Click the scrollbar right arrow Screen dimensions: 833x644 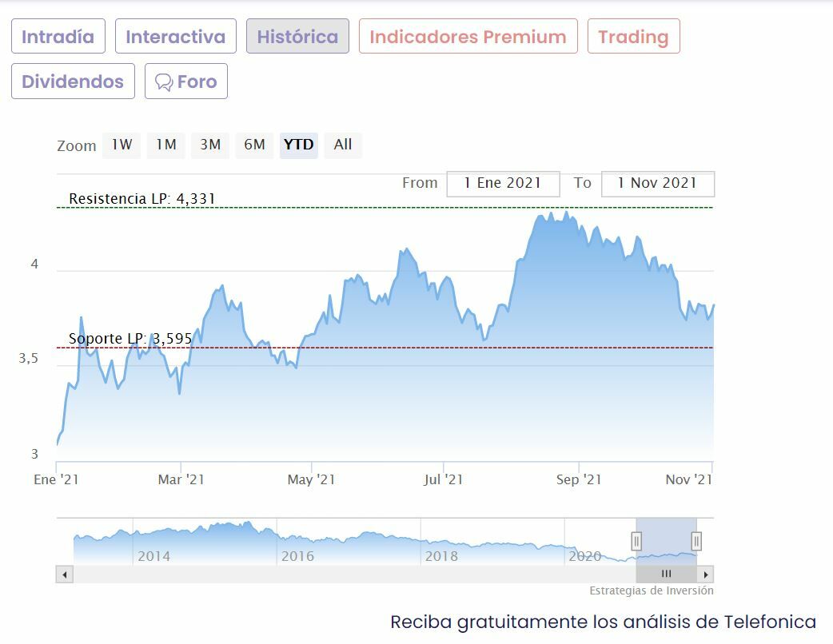[x=705, y=574]
